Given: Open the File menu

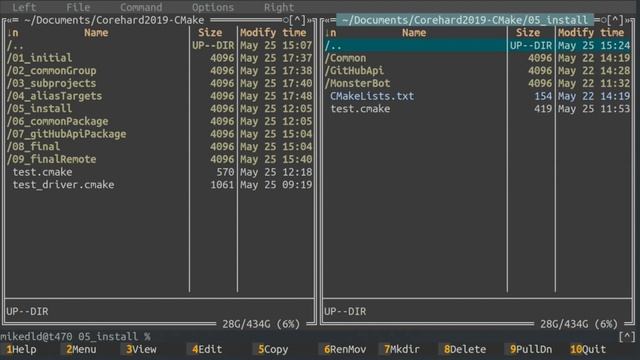Looking at the screenshot, I should click(78, 7).
